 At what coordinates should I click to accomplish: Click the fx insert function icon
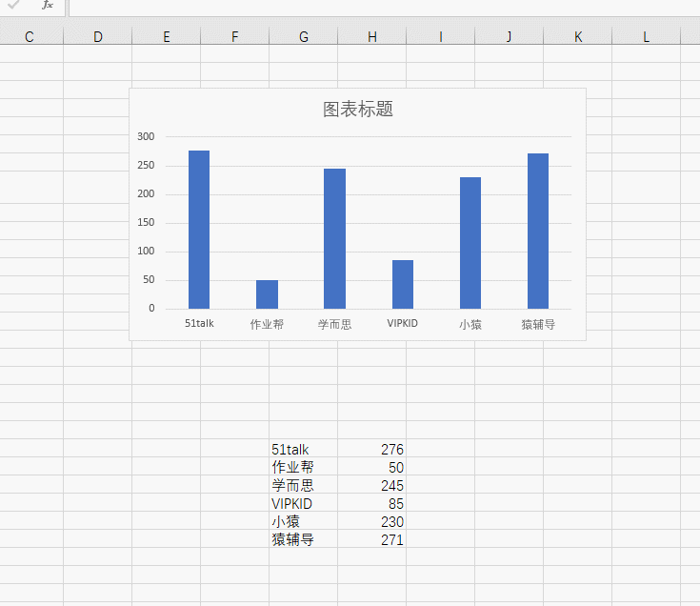(48, 5)
